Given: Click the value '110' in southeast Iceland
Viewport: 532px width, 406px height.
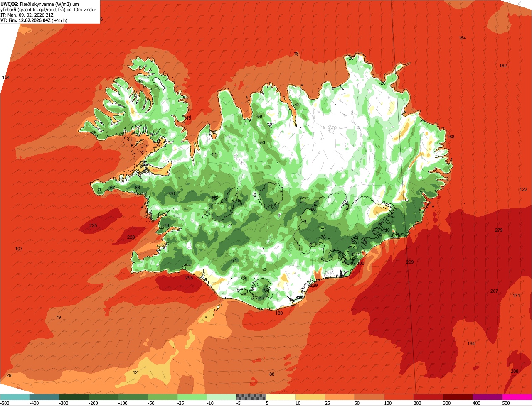Looking at the screenshot, I should point(386,230).
